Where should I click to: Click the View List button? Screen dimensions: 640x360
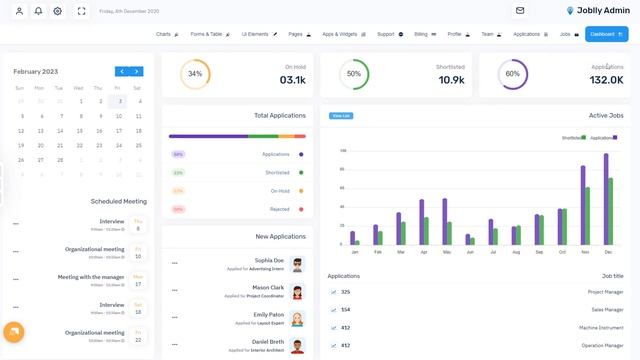[x=341, y=116]
